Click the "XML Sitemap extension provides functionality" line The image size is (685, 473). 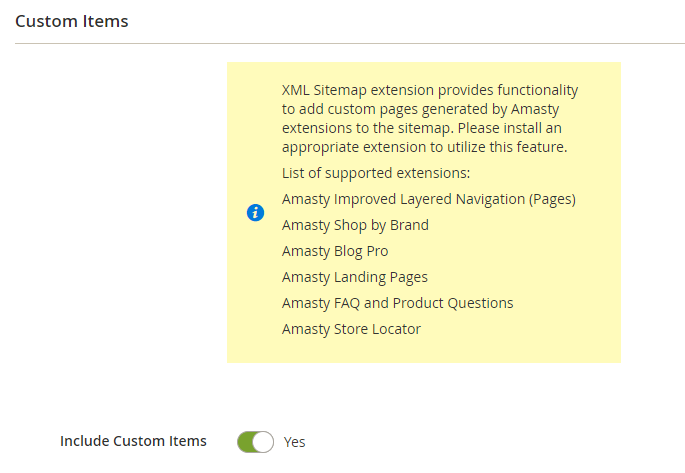pyautogui.click(x=430, y=90)
